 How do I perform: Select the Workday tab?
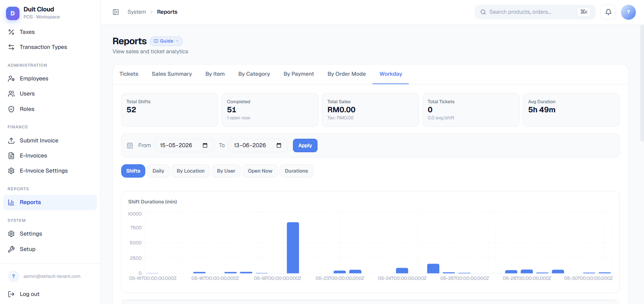click(391, 74)
